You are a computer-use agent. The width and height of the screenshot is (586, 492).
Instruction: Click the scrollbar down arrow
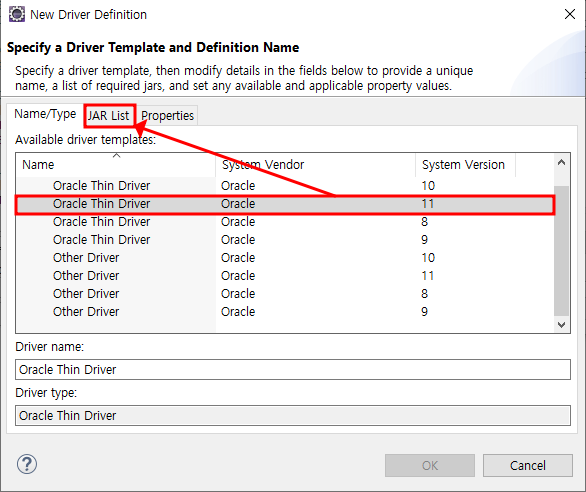[561, 325]
